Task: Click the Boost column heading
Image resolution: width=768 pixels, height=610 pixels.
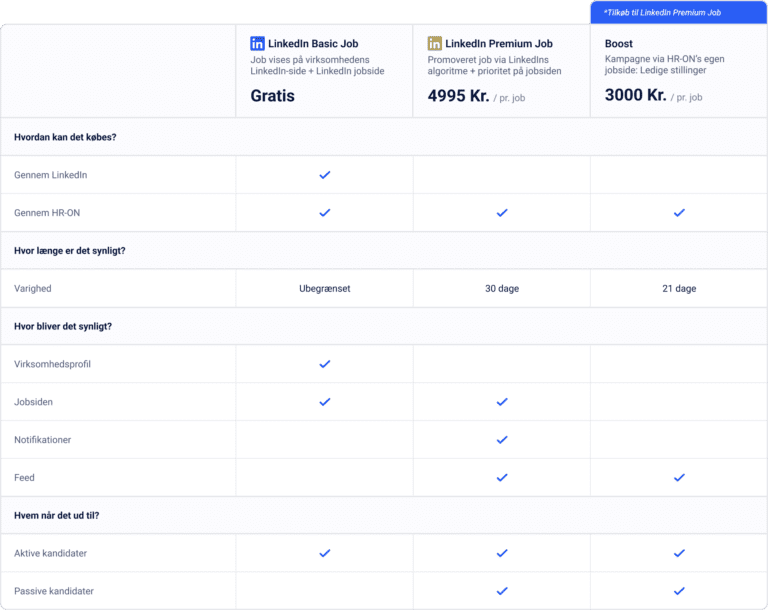Action: 619,44
